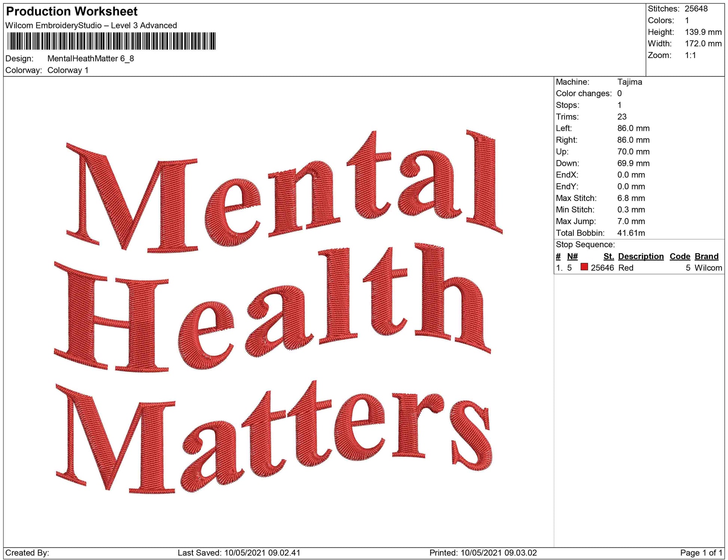Click the design name MentalHeathMatter 6_8
Viewport: 728px width, 560px height.
pos(91,59)
